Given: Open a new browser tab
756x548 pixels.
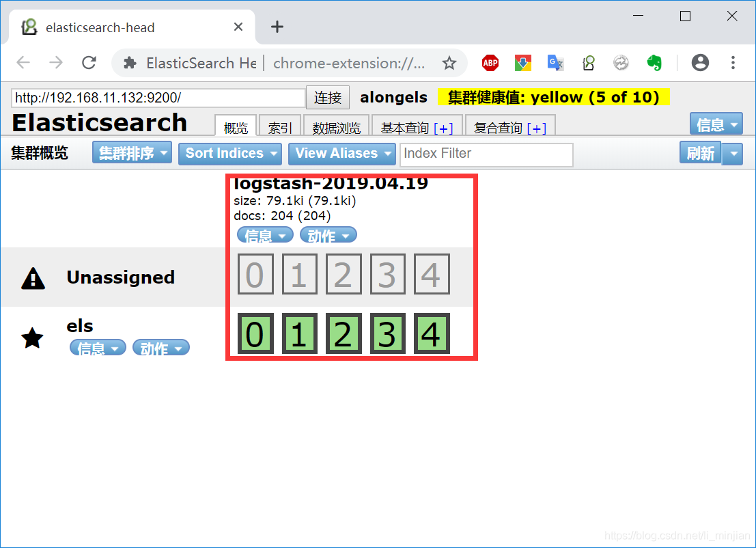Looking at the screenshot, I should pyautogui.click(x=277, y=27).
